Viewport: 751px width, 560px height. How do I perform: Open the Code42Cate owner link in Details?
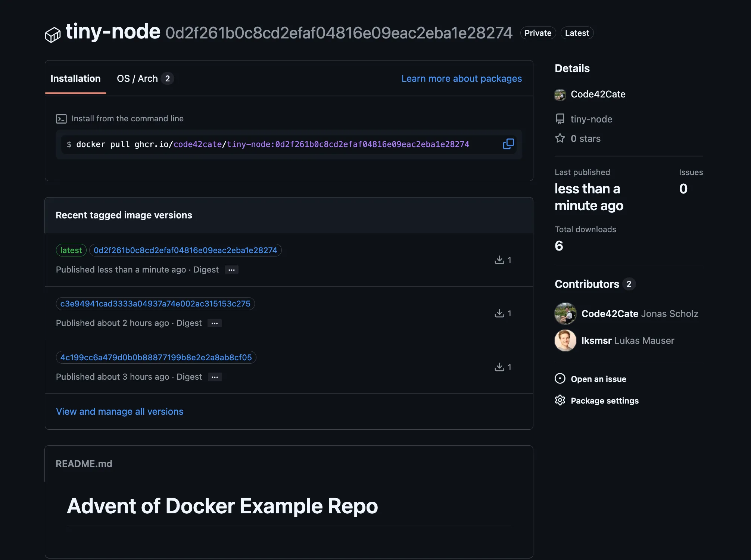598,94
